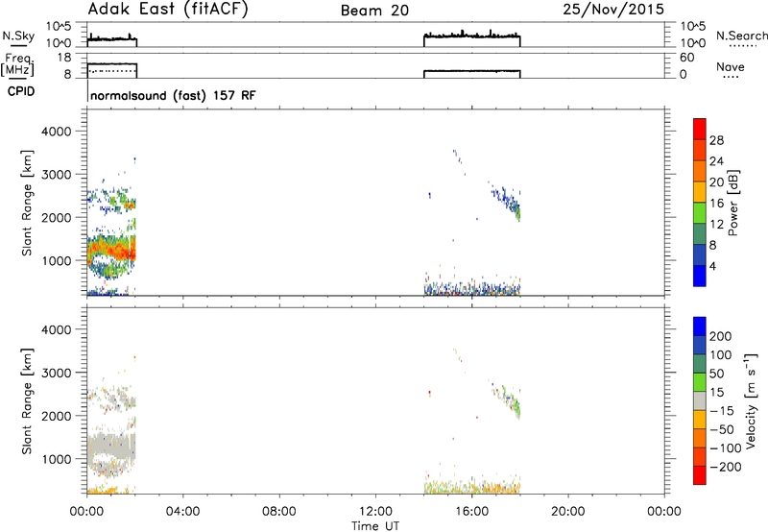Click the 'Adak East (fitACF)' title
The image size is (768, 532).
(x=168, y=10)
